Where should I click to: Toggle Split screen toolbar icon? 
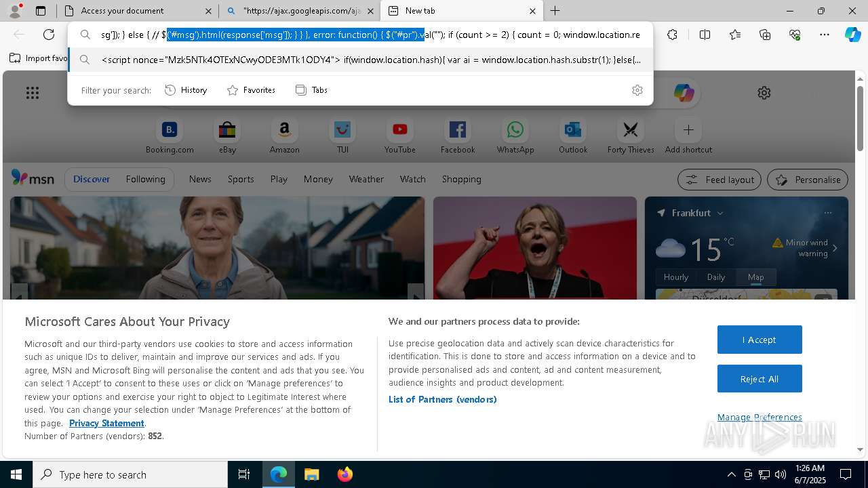click(x=705, y=35)
